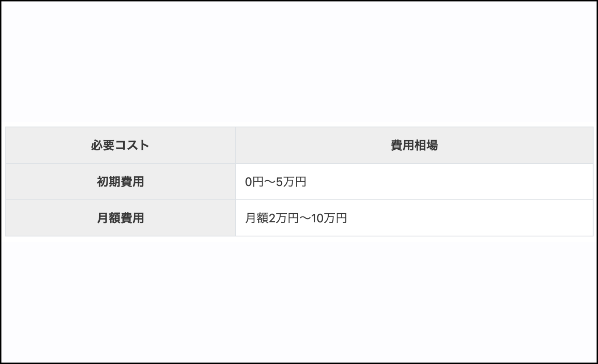Click the 5万円 upper amount
Image resolution: width=598 pixels, height=364 pixels.
[291, 182]
